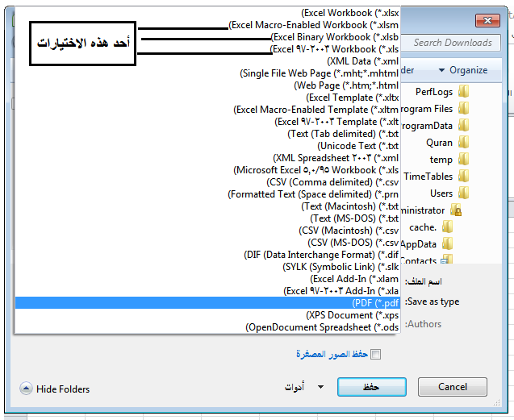Click the Authors field label
The width and height of the screenshot is (514, 420).
click(x=423, y=324)
